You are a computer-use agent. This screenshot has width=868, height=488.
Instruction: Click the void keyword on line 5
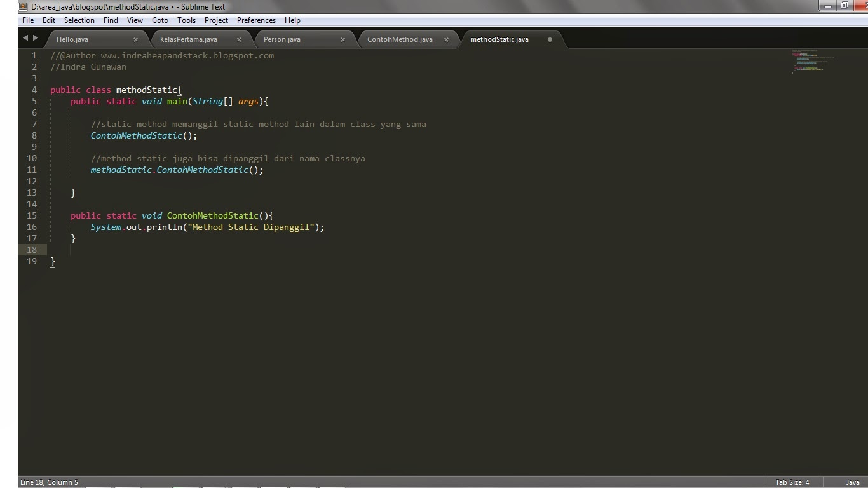point(152,101)
